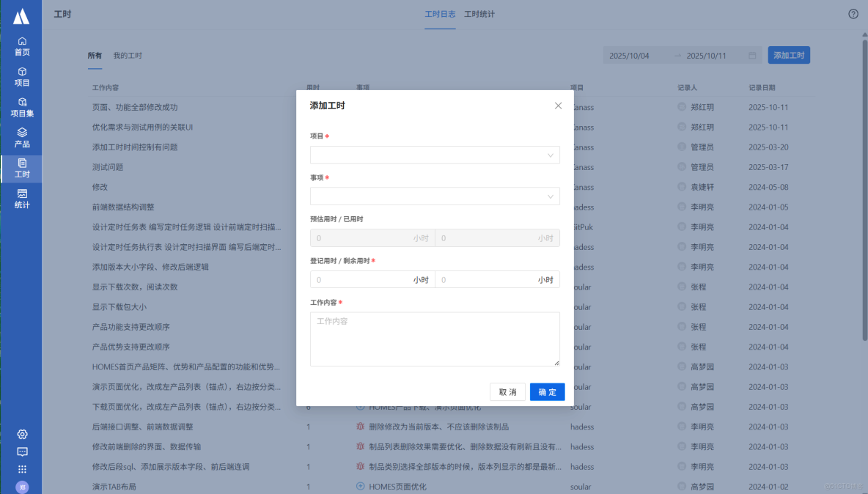The height and width of the screenshot is (494, 868).
Task: Navigate to 项目集 via sidebar icon
Action: [21, 107]
